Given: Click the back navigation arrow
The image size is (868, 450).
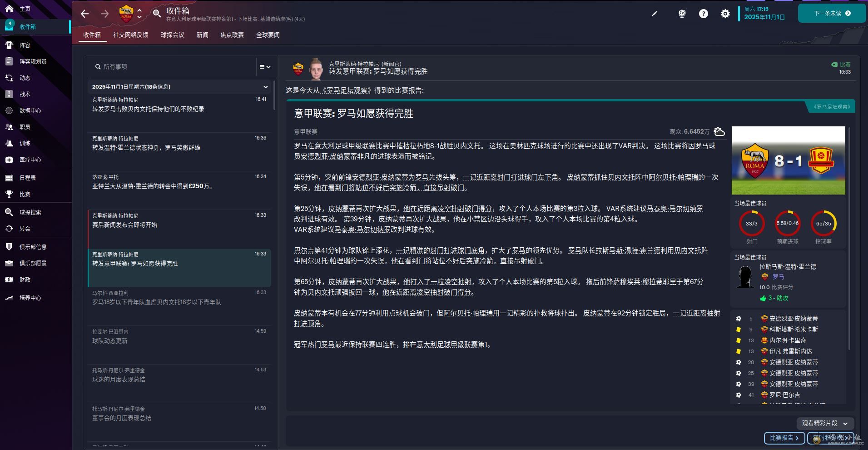Looking at the screenshot, I should tap(84, 14).
